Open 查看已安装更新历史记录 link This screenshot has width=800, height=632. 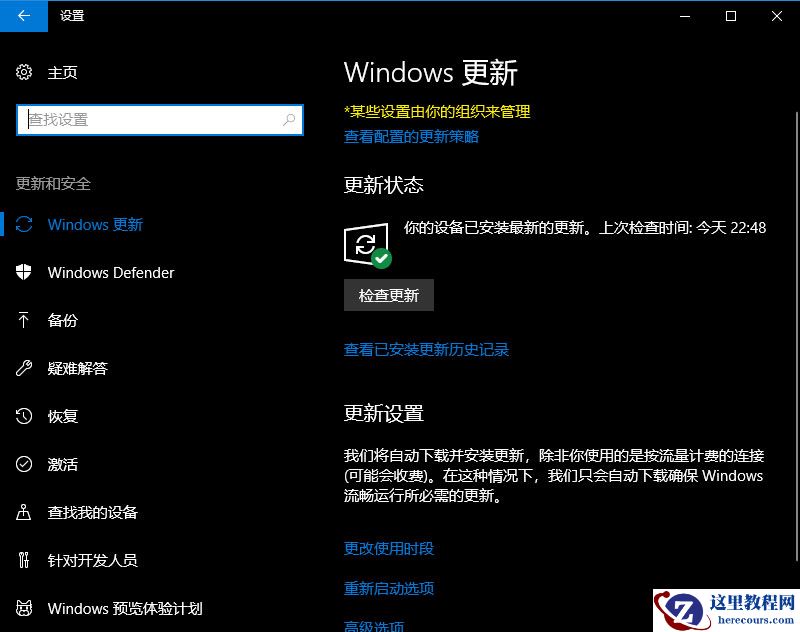(x=426, y=350)
